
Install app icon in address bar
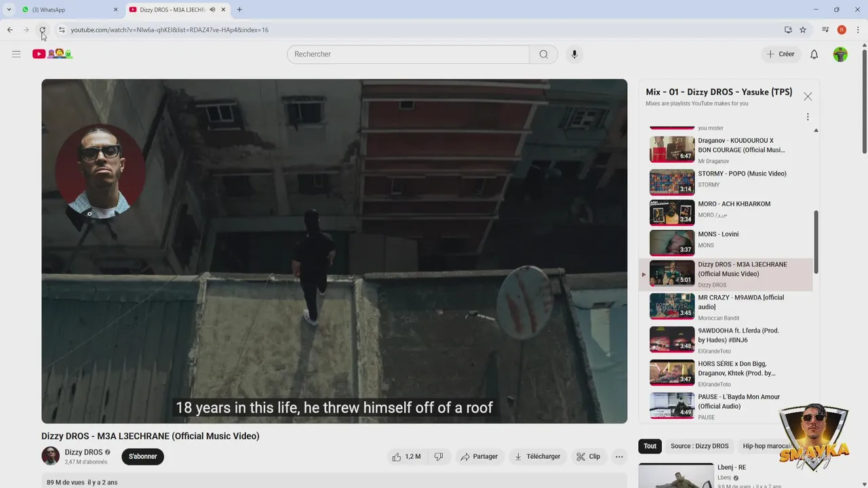coord(788,30)
